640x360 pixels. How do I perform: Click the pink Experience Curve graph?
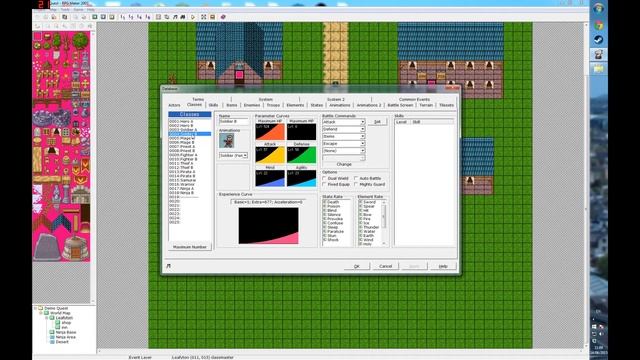point(268,226)
